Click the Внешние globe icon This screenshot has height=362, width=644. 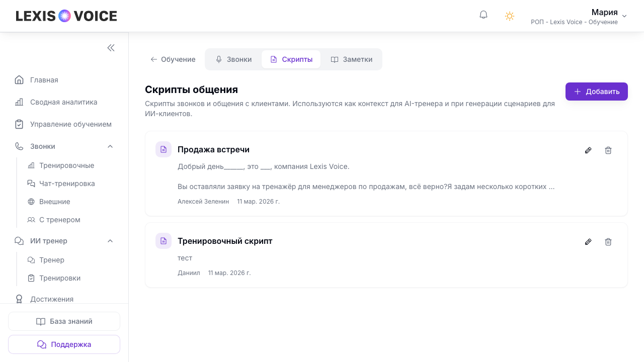coord(31,202)
